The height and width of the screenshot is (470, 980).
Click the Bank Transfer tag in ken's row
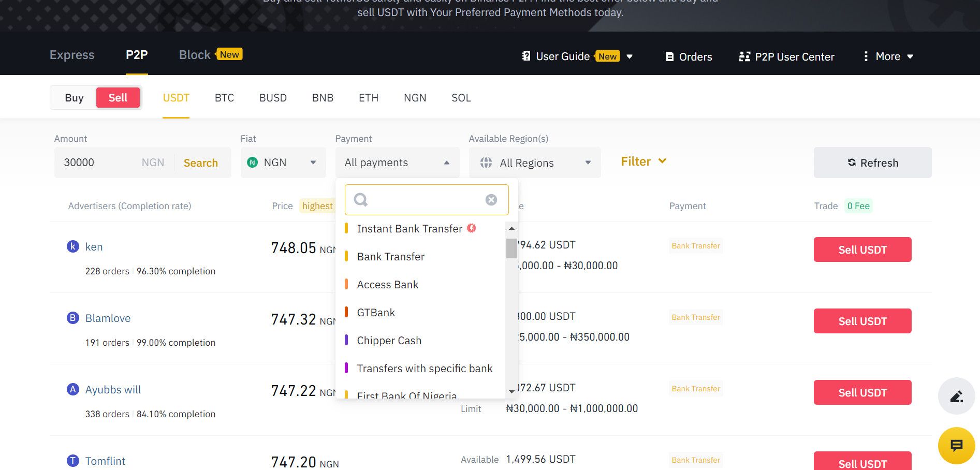(x=696, y=246)
